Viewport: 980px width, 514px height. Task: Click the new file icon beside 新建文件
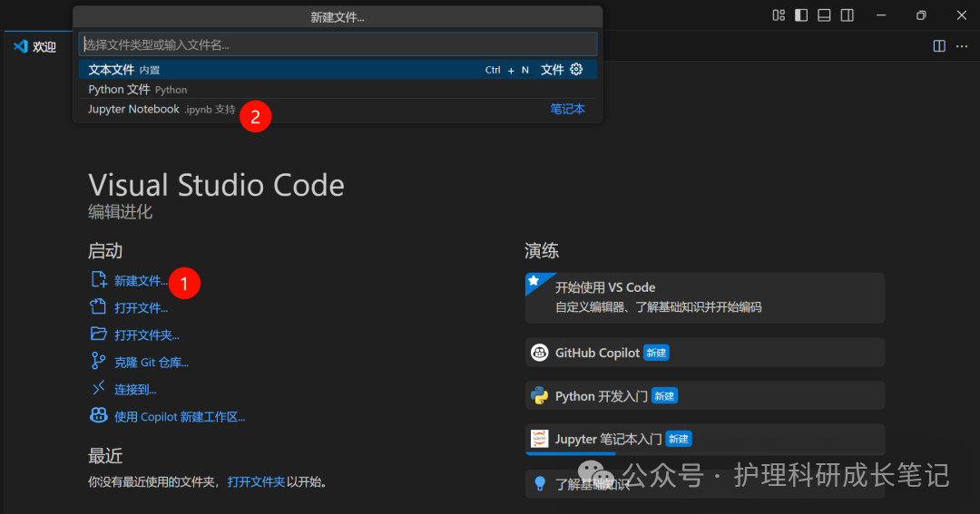99,279
